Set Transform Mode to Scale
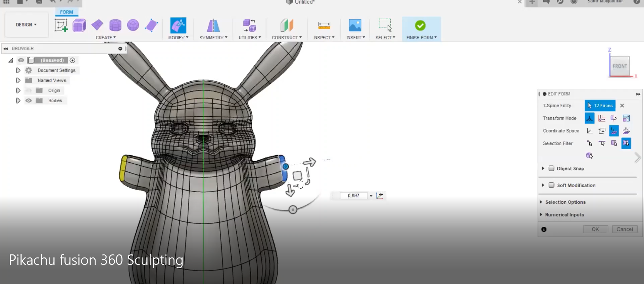Screen dimensions: 644x284 (x=626, y=118)
